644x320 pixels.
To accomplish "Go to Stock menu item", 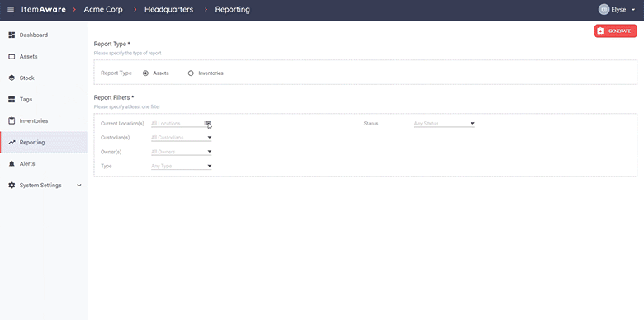I will point(44,78).
